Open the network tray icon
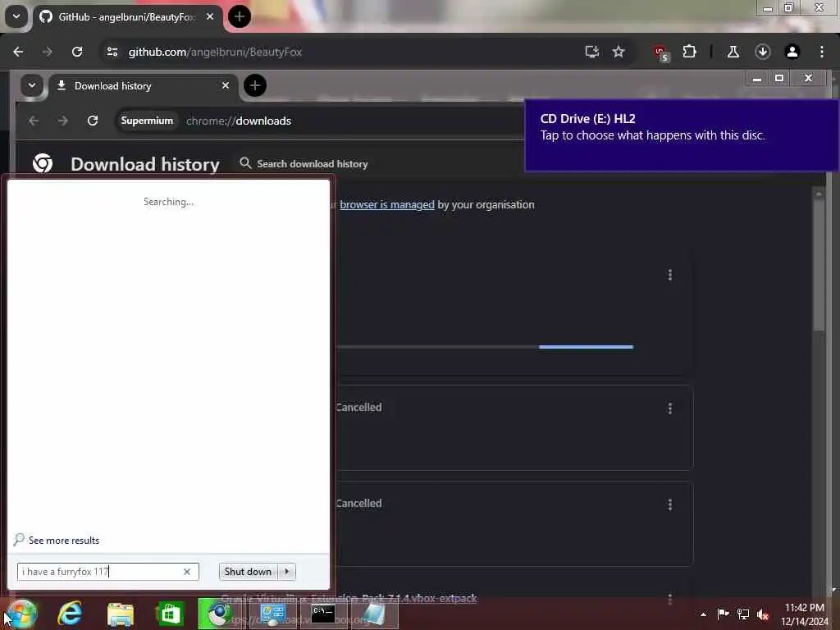Viewport: 840px width, 630px height. coord(743,614)
